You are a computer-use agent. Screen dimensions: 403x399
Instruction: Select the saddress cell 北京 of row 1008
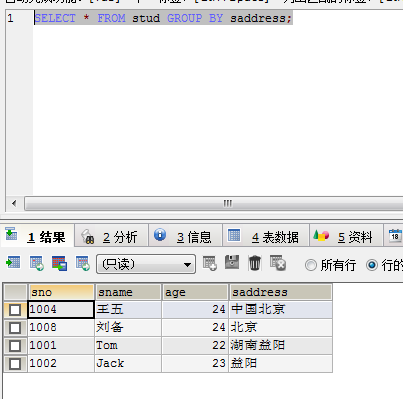(x=280, y=328)
